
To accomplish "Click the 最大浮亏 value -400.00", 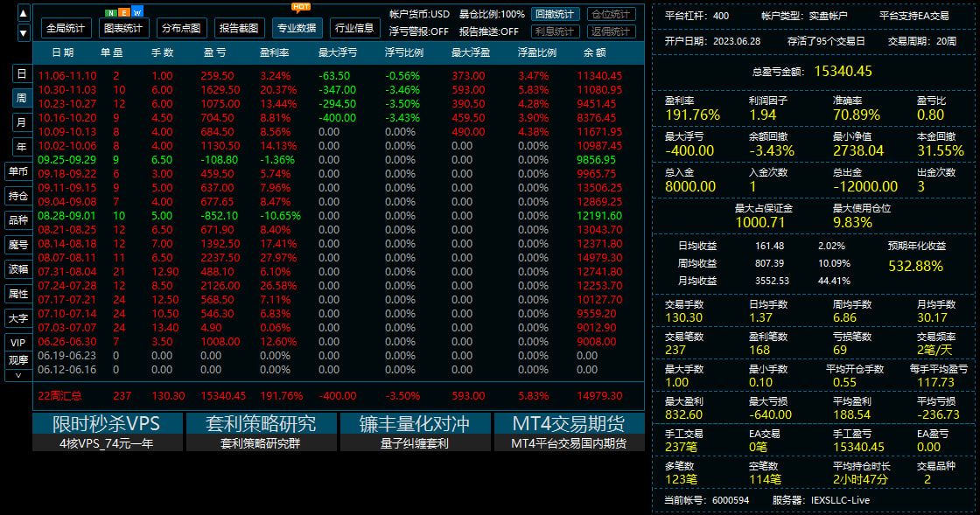I will (689, 150).
